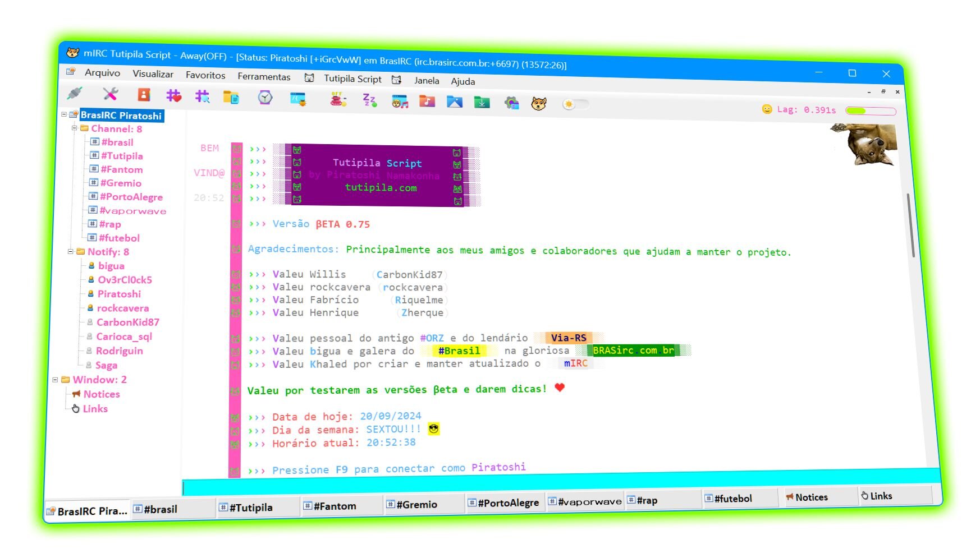
Task: Open the music folder icon
Action: [x=427, y=102]
